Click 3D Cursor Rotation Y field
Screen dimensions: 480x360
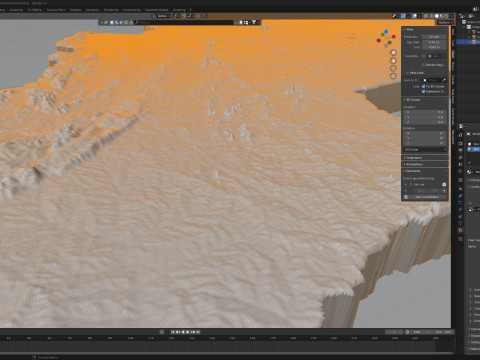(x=425, y=138)
